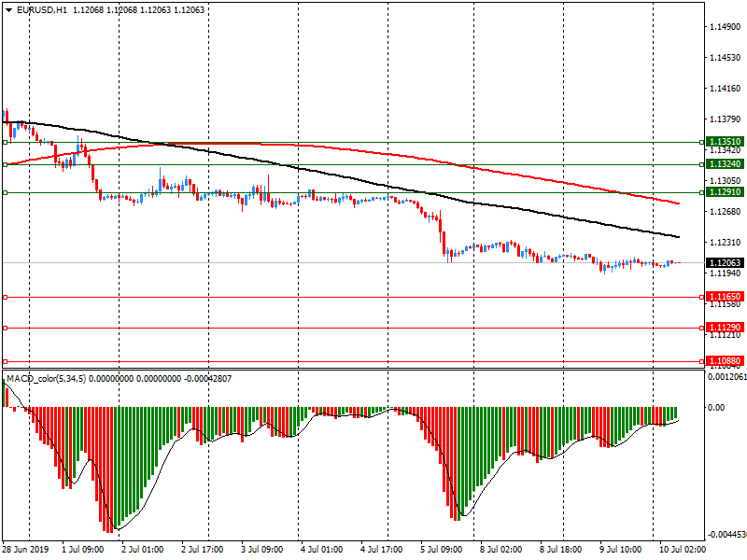Select right handle of 1.11290 horizontal line
Screen dimensions: 747x560
tap(702, 328)
